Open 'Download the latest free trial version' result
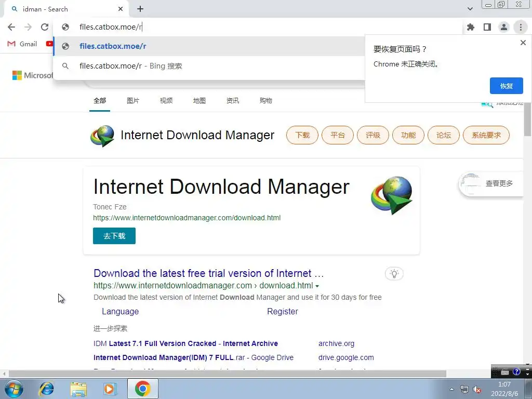Screen dimensions: 532x399 click(209, 273)
